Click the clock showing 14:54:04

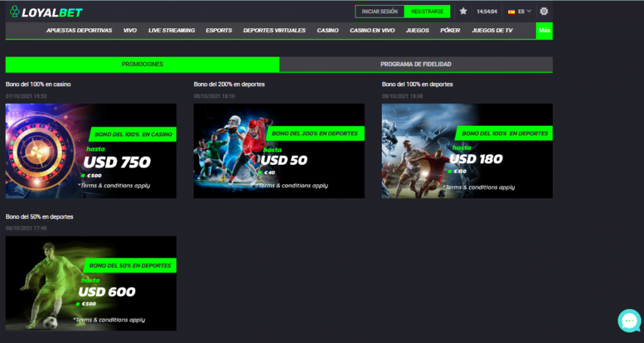[487, 11]
